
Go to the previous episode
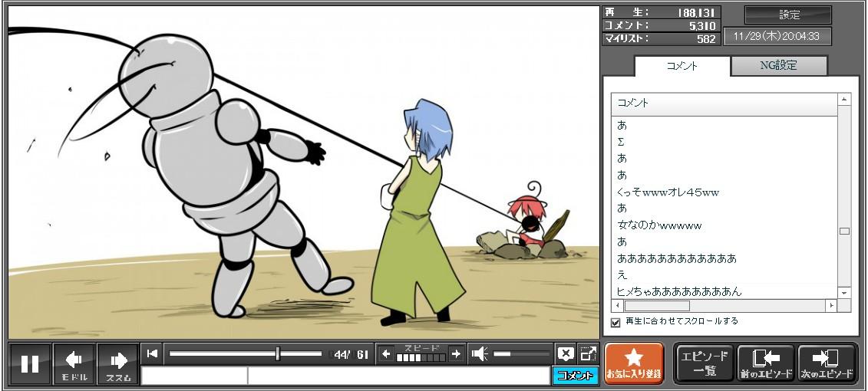pyautogui.click(x=765, y=363)
